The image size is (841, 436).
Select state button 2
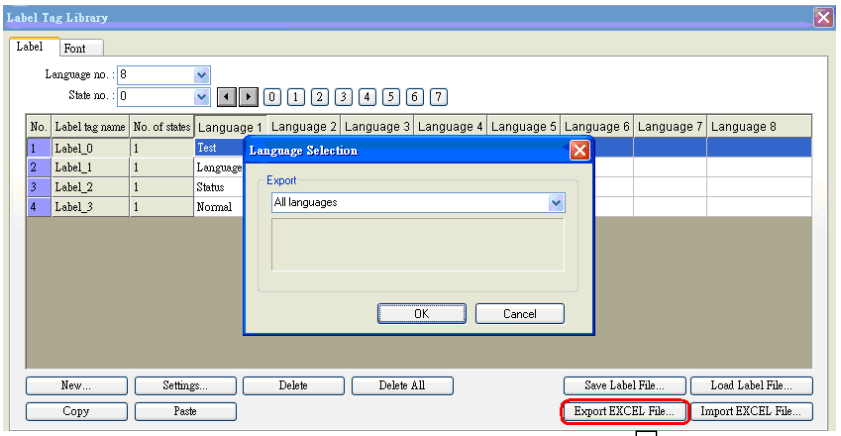coord(319,97)
